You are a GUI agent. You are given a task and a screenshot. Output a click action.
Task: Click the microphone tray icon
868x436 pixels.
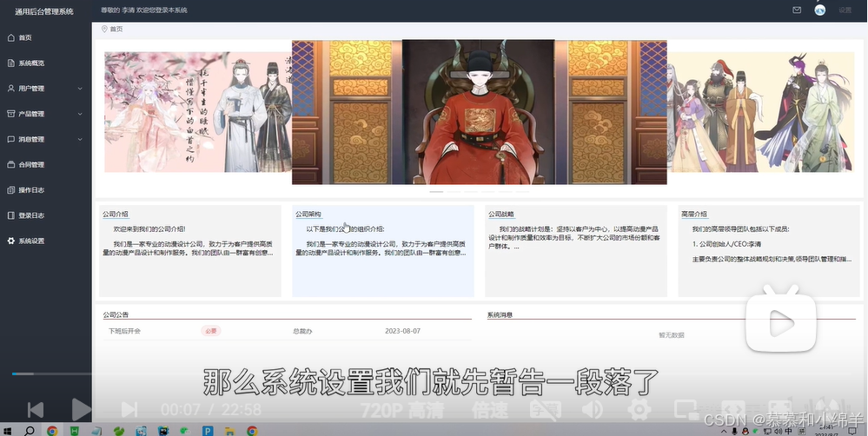pos(735,431)
